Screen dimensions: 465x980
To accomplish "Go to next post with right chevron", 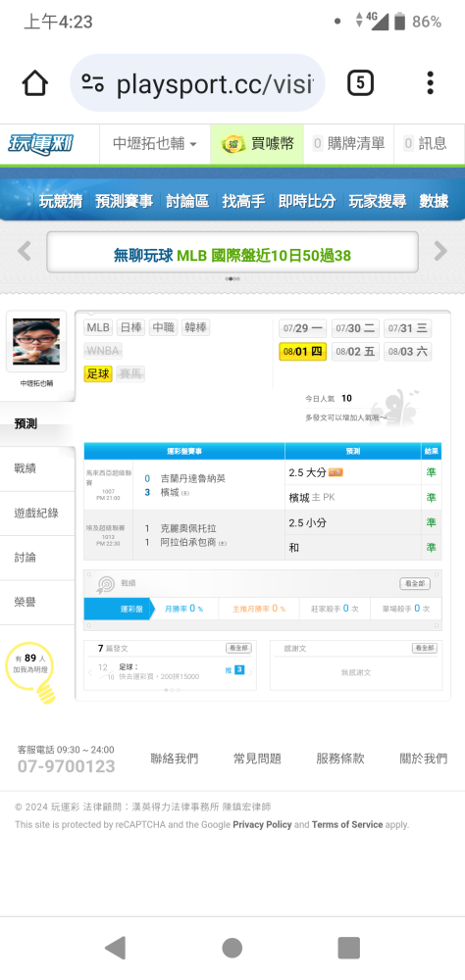I will tap(250, 672).
